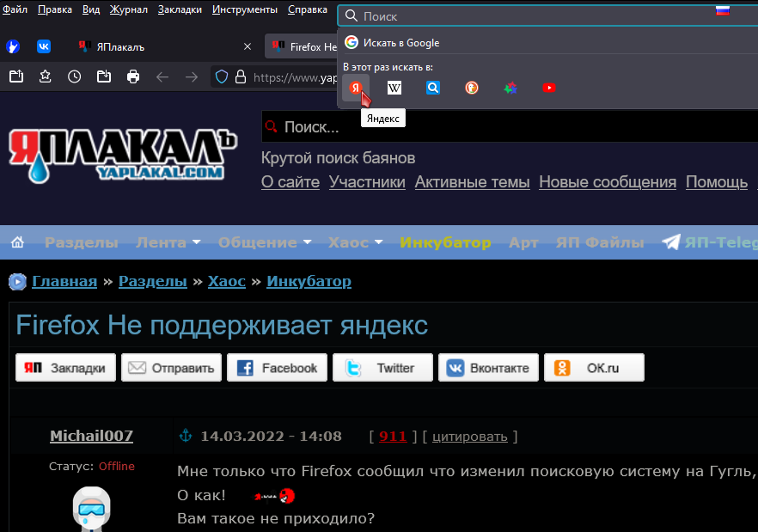Click the Google icon in search suggestions
Viewport: 758px width, 532px height.
[351, 43]
